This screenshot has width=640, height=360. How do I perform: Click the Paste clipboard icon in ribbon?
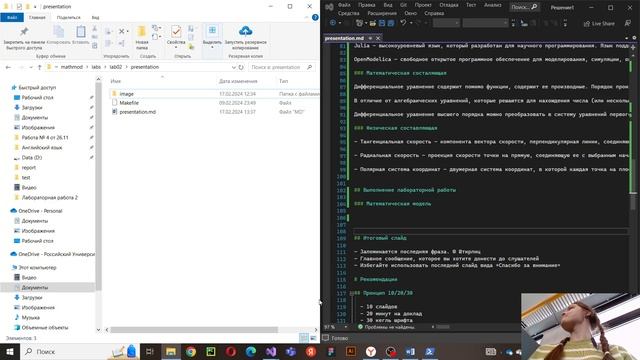[81, 31]
